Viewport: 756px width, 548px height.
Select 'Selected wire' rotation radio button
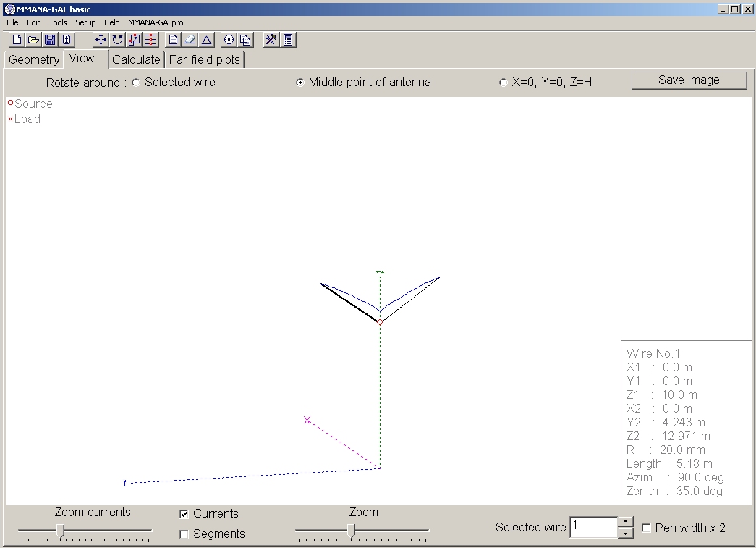coord(136,83)
